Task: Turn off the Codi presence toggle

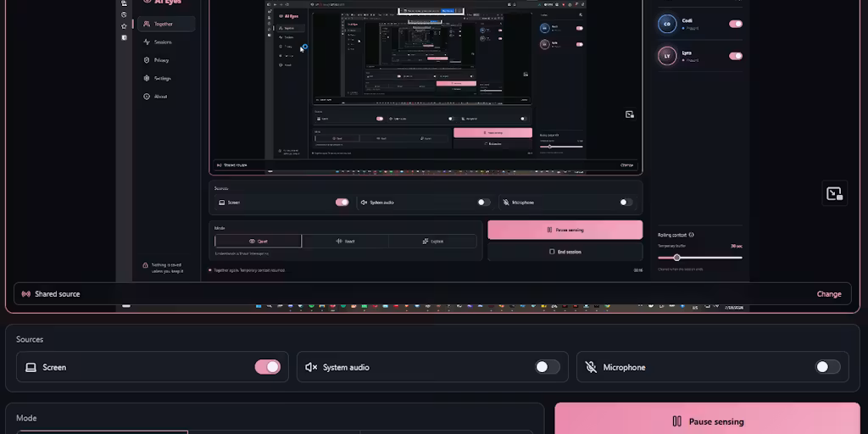Action: click(x=736, y=24)
